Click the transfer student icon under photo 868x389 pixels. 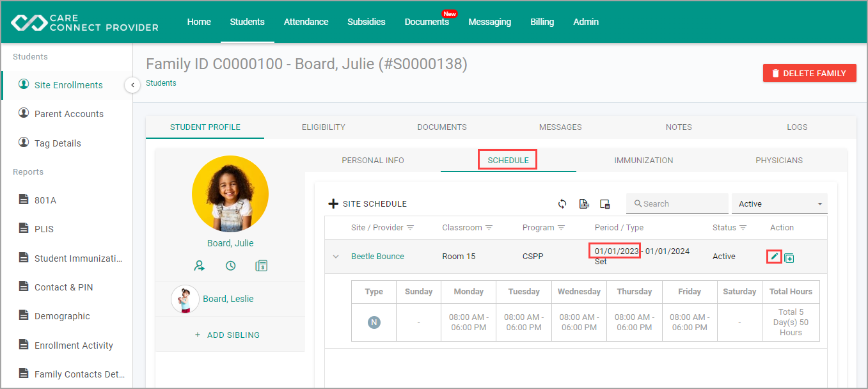[x=200, y=266]
